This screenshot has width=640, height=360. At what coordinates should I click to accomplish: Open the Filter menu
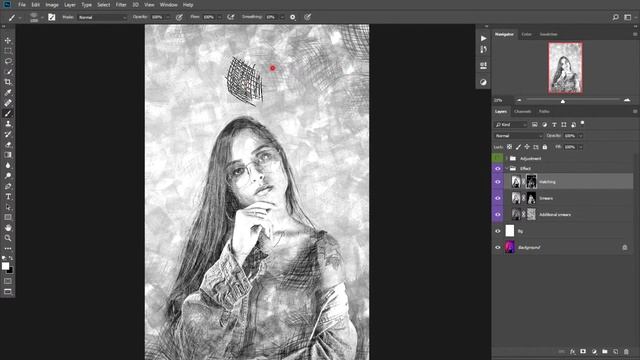point(121,5)
